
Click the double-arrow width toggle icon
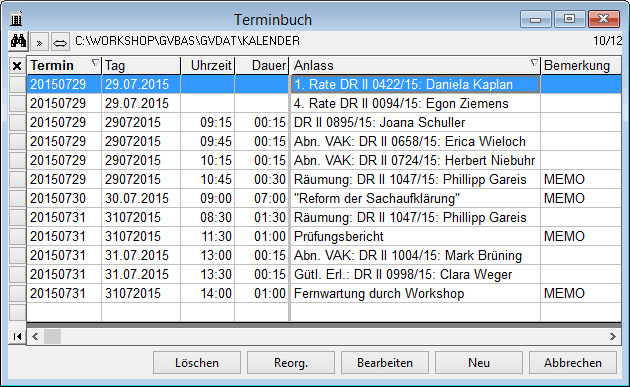pyautogui.click(x=60, y=42)
